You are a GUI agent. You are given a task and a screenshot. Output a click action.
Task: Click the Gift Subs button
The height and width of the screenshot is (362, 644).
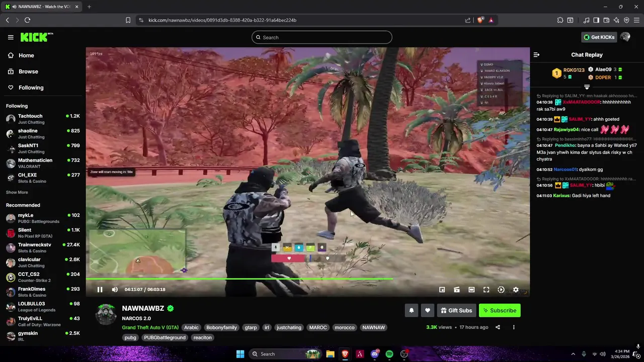pos(456,311)
